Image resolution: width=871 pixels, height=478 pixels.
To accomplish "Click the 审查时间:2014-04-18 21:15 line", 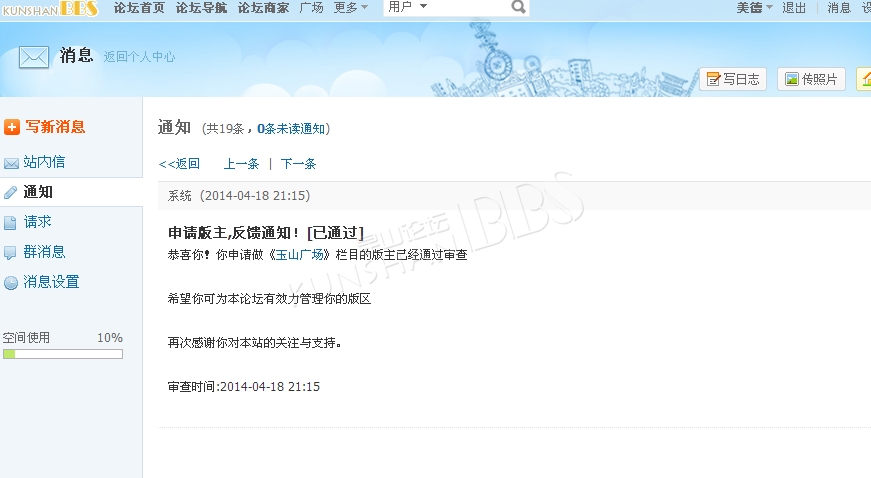I will (x=244, y=386).
